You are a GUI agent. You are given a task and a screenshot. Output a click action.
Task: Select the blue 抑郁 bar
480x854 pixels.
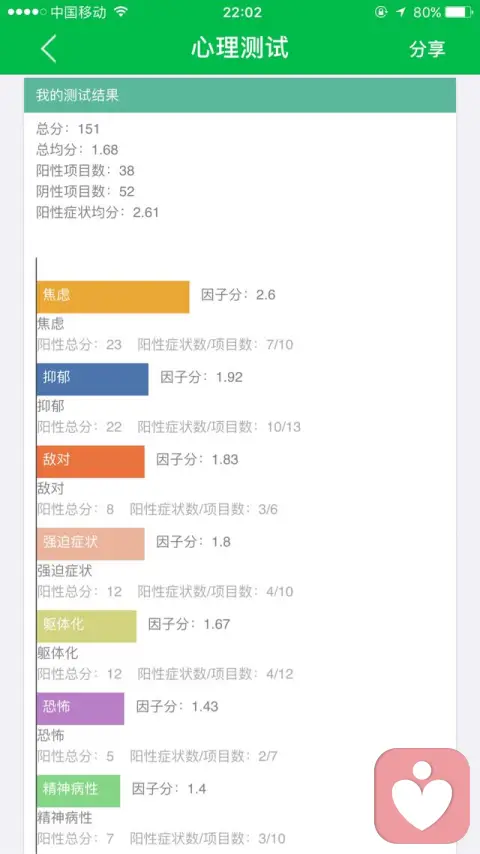click(x=93, y=379)
